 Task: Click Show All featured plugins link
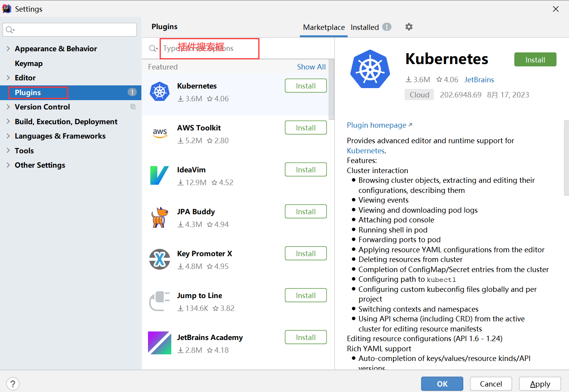point(311,67)
